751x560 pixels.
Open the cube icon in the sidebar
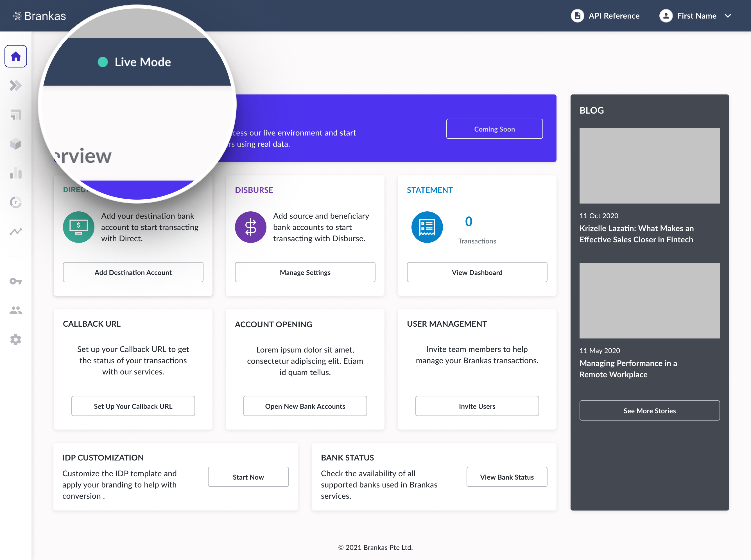[15, 144]
